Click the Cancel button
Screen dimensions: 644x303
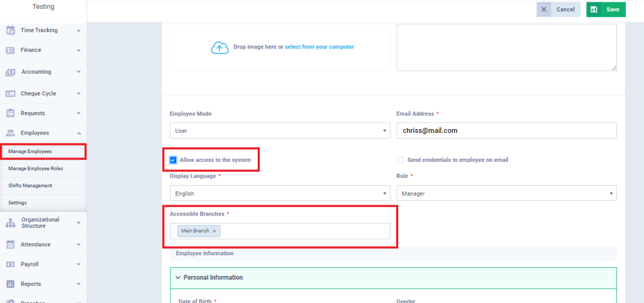pos(558,9)
